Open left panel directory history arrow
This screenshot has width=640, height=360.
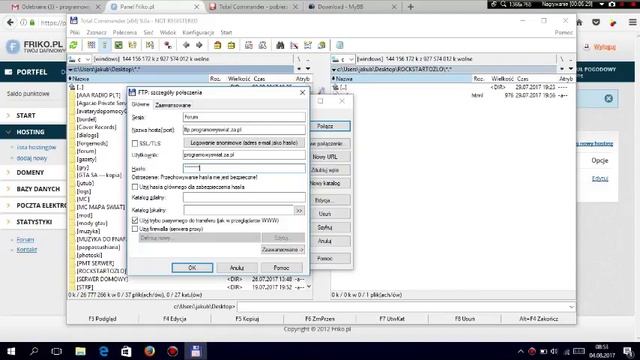pos(308,69)
